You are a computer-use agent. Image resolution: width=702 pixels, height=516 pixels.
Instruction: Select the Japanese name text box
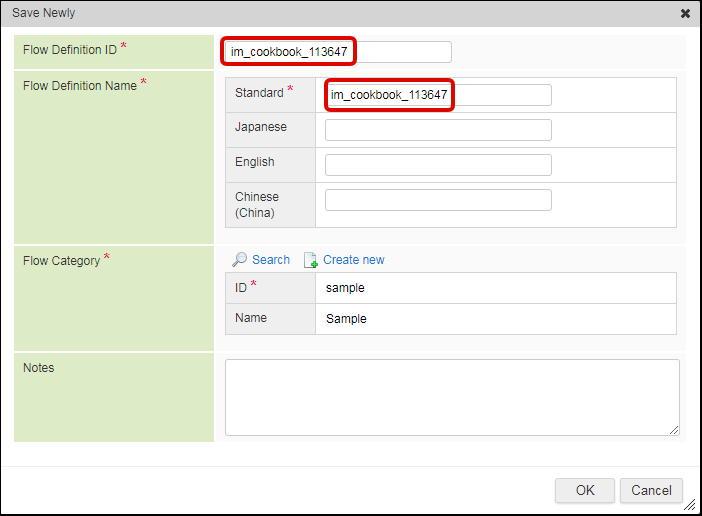438,130
